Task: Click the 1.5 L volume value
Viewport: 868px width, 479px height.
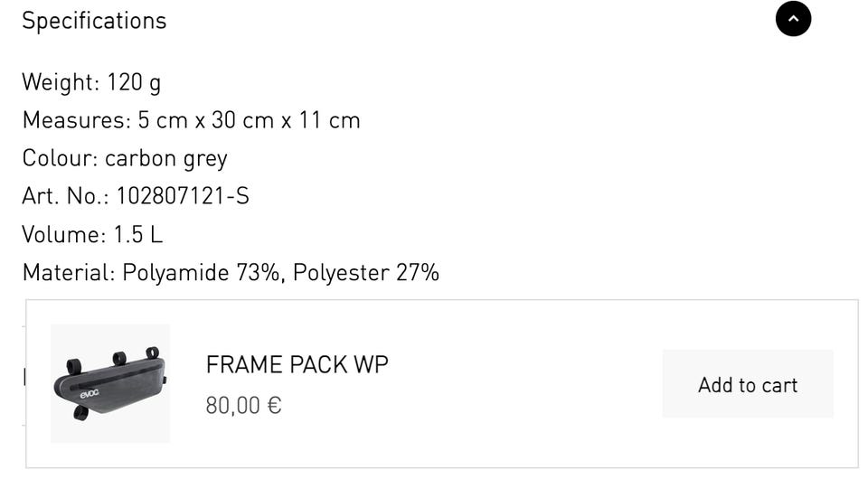Action: pos(138,234)
